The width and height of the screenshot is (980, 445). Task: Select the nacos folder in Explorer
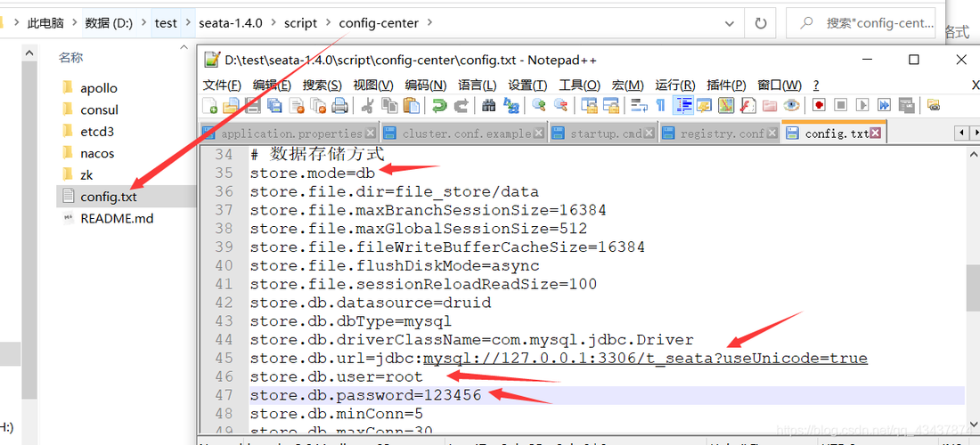[x=97, y=153]
